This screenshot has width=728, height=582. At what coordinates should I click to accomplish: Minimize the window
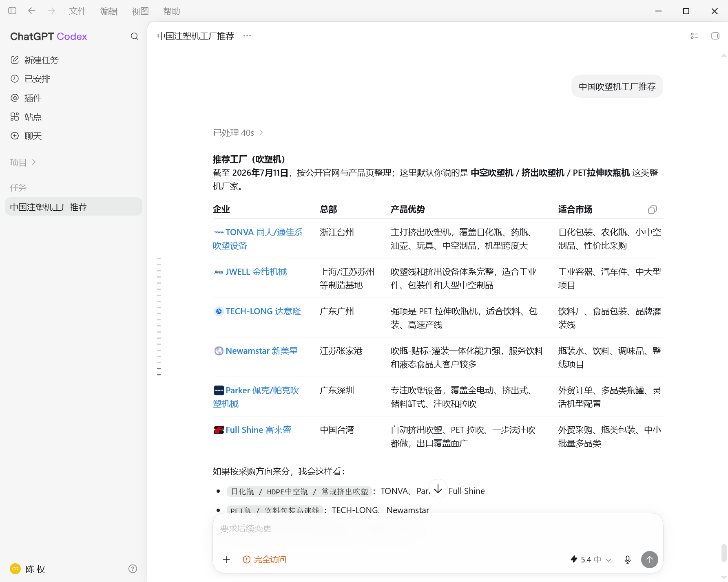tap(658, 11)
